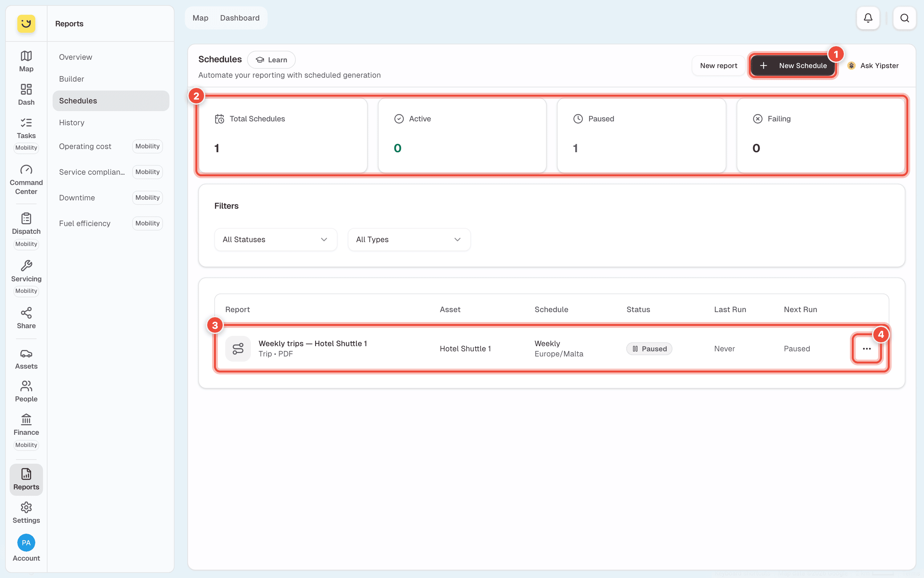Open Operating cost report
The width and height of the screenshot is (924, 578).
click(111, 146)
